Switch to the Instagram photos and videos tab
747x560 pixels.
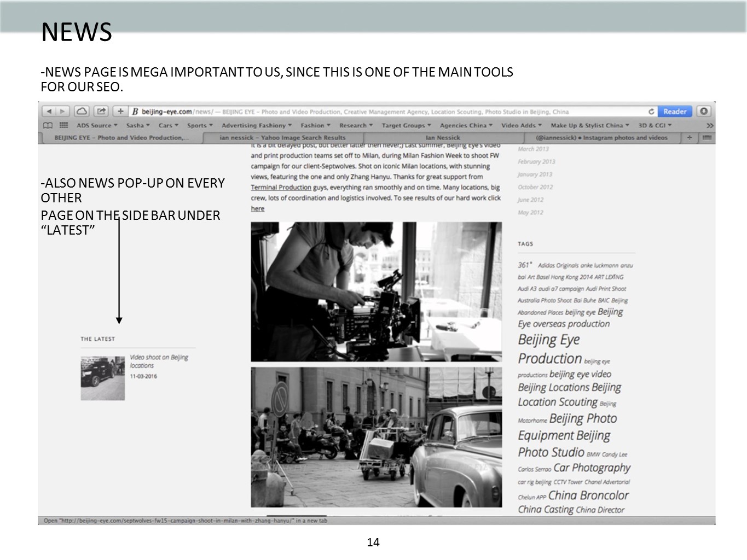[601, 138]
